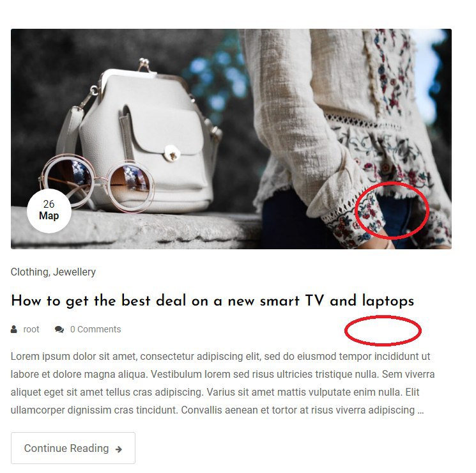This screenshot has height=473, width=476.
Task: Click the day number 26 in the badge
Action: point(49,204)
